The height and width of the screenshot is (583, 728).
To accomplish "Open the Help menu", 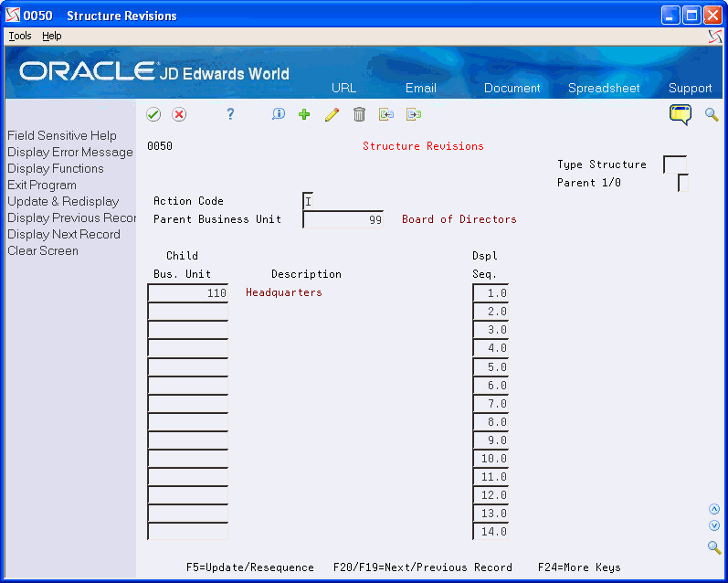I will 51,36.
